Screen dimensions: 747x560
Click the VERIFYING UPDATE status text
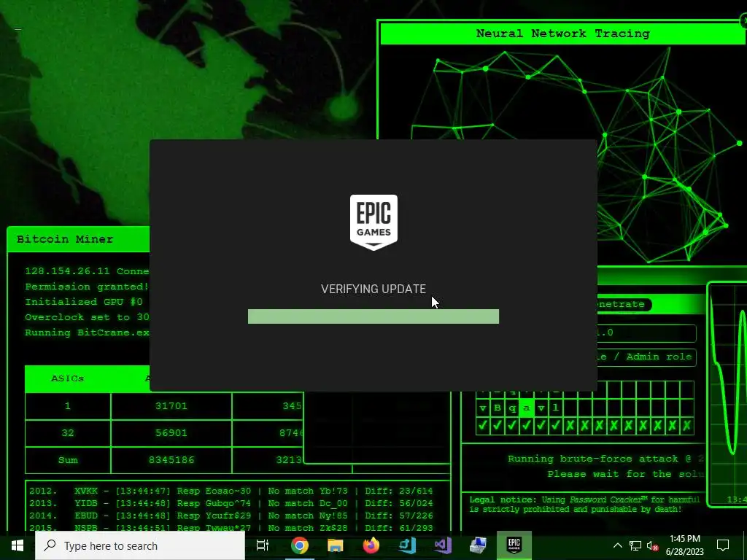pyautogui.click(x=373, y=289)
